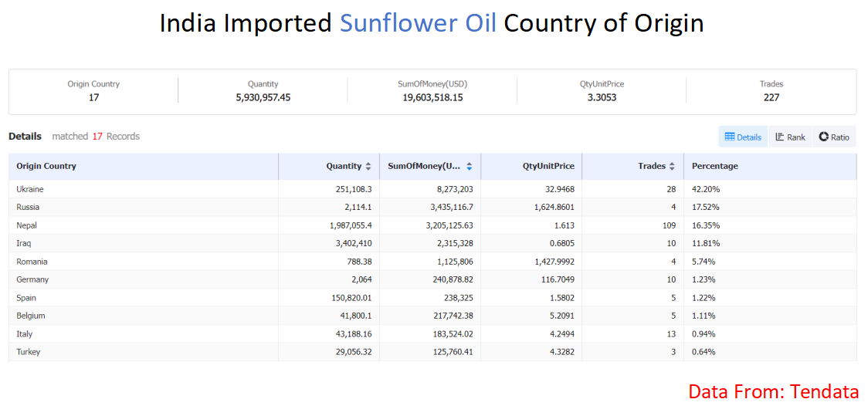Click the matched 17 Records text
This screenshot has width=868, height=416.
[96, 136]
